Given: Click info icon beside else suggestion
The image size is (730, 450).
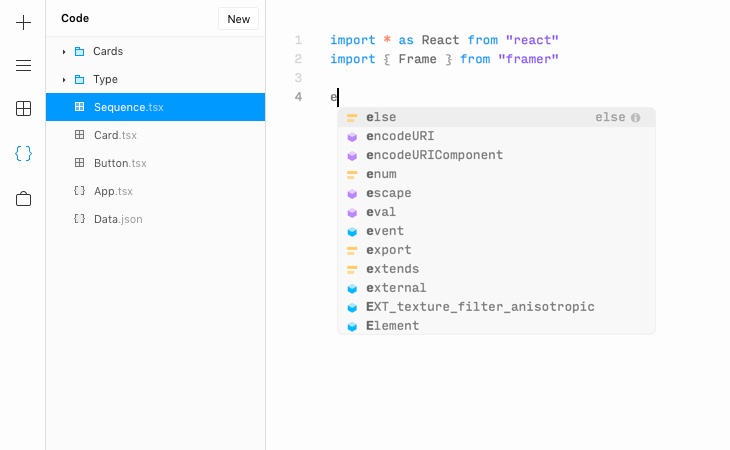Looking at the screenshot, I should [x=635, y=117].
